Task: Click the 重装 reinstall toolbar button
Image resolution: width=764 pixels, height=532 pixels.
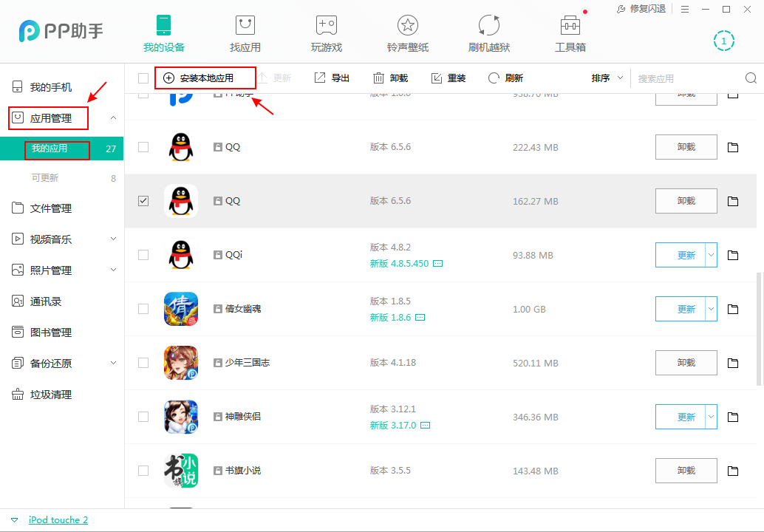Action: (448, 78)
